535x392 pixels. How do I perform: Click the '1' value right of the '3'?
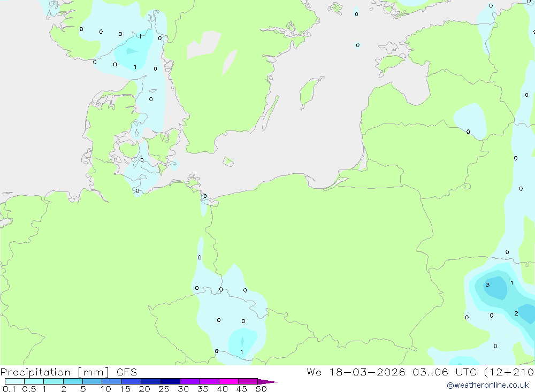click(x=511, y=282)
